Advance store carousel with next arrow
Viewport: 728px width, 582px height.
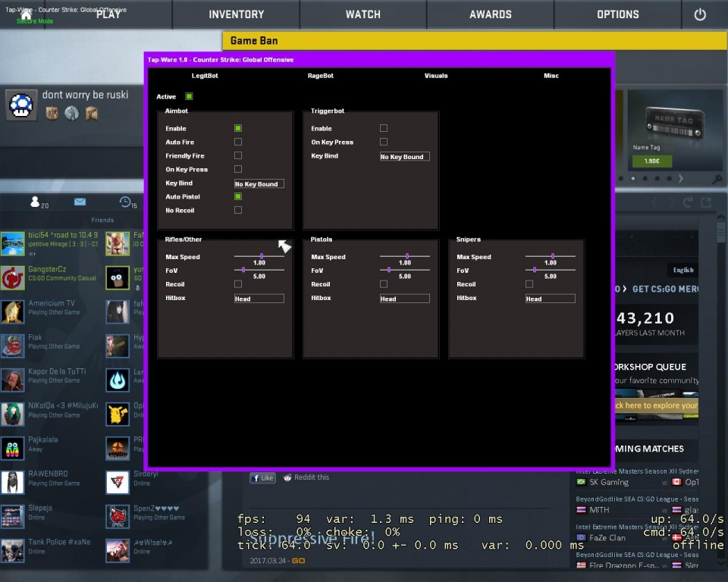point(681,178)
